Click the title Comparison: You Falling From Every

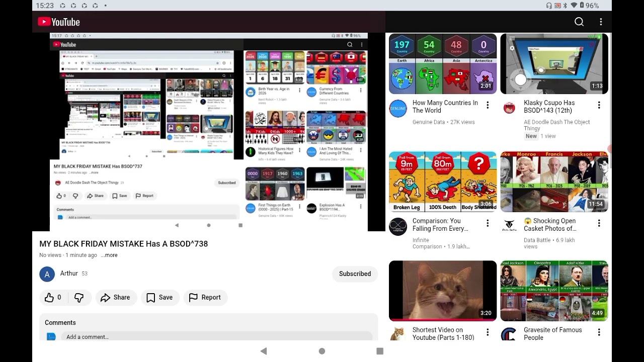[440, 225]
